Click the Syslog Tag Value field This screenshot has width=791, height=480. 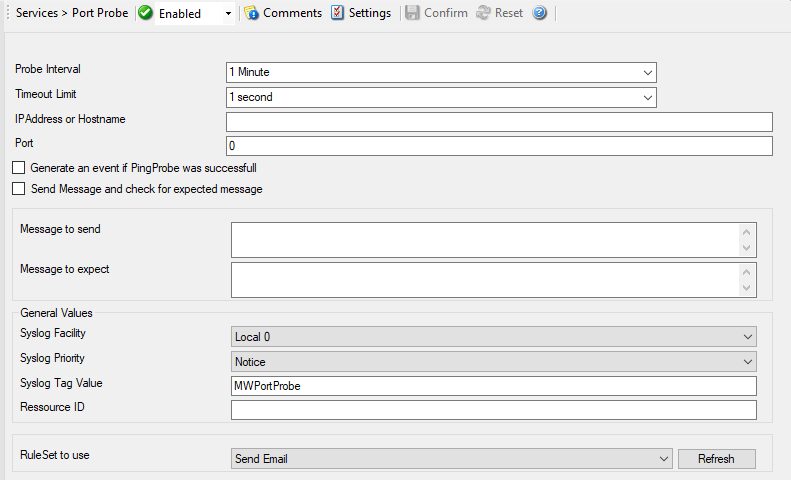[x=493, y=386]
